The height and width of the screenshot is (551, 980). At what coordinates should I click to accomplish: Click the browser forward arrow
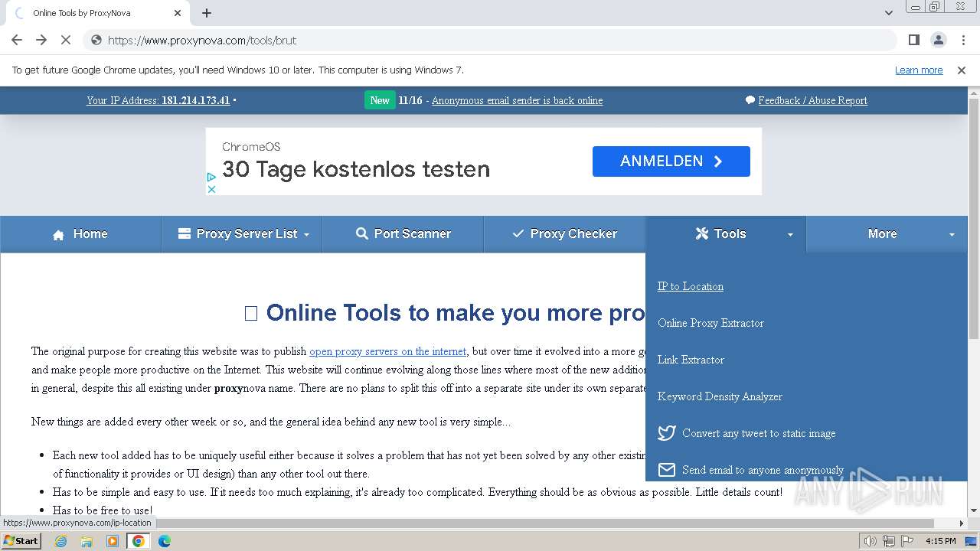pyautogui.click(x=41, y=40)
